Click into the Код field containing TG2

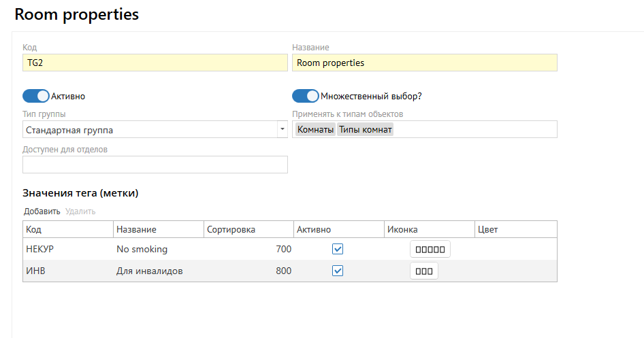click(155, 63)
